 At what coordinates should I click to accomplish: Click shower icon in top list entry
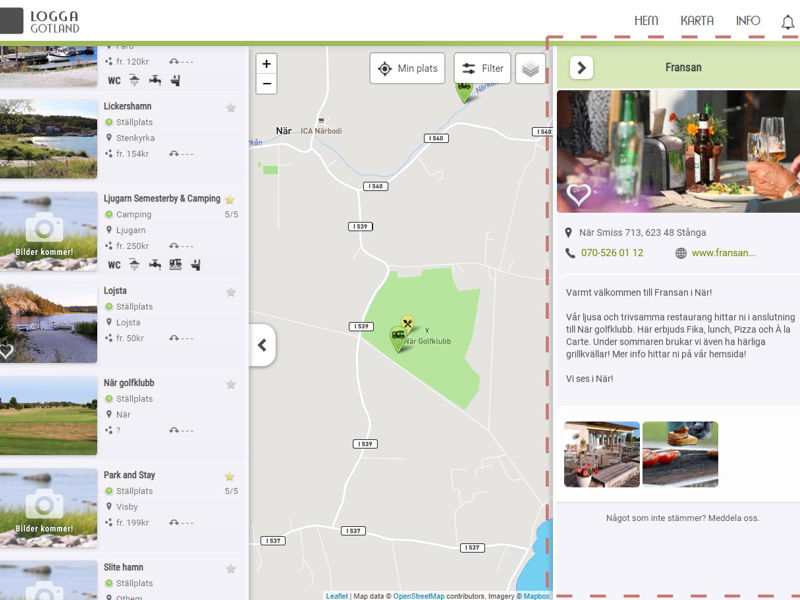[134, 80]
